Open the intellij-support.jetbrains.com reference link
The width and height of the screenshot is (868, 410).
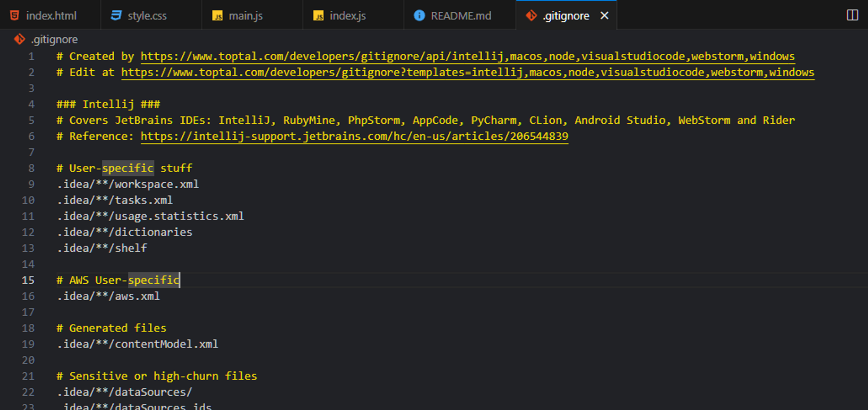[354, 136]
